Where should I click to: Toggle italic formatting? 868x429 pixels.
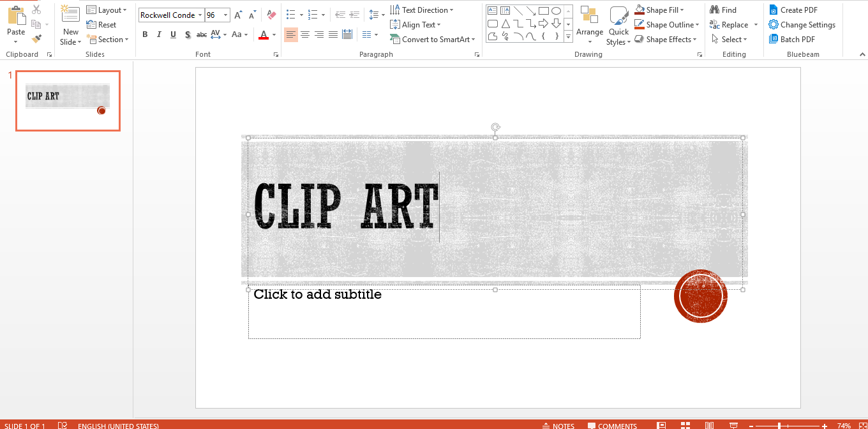(158, 34)
